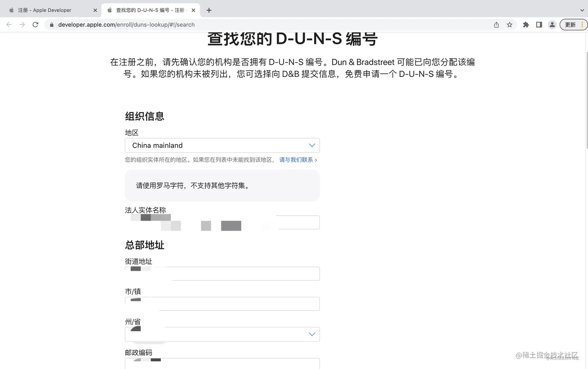
Task: Click the Apple favicon on first tab
Action: (x=11, y=10)
